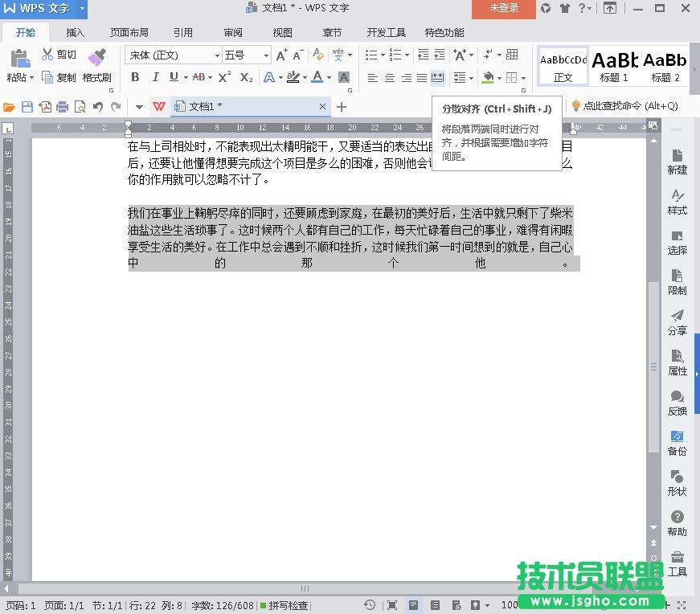Expand the font name dropdown 宋体 (正文)
Image resolution: width=700 pixels, height=614 pixels.
(x=217, y=55)
